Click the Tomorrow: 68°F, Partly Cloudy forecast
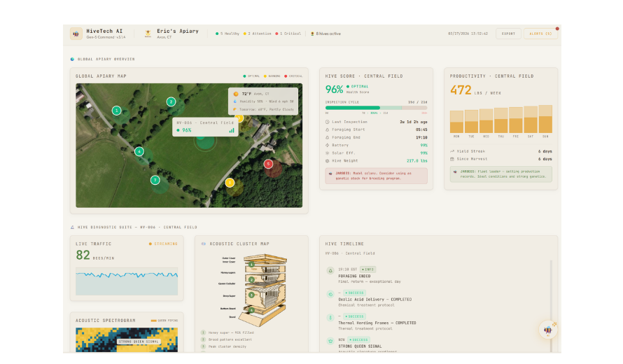This screenshot has width=623, height=364. (266, 109)
